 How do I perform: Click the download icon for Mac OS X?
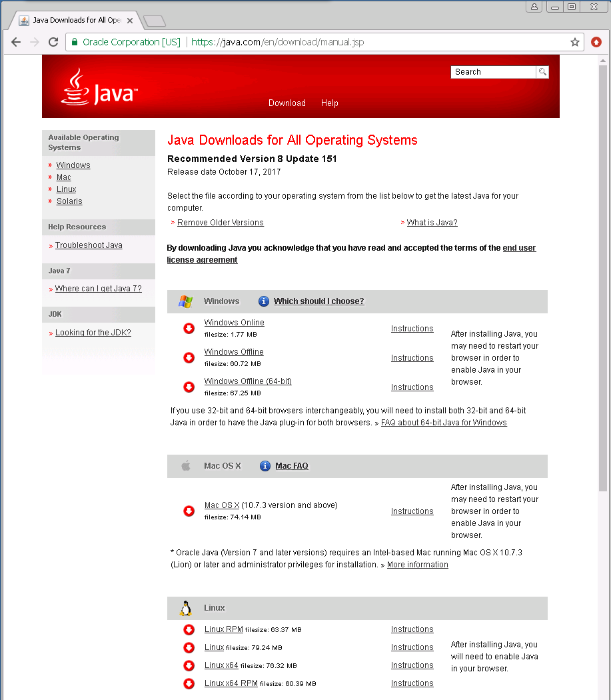189,511
